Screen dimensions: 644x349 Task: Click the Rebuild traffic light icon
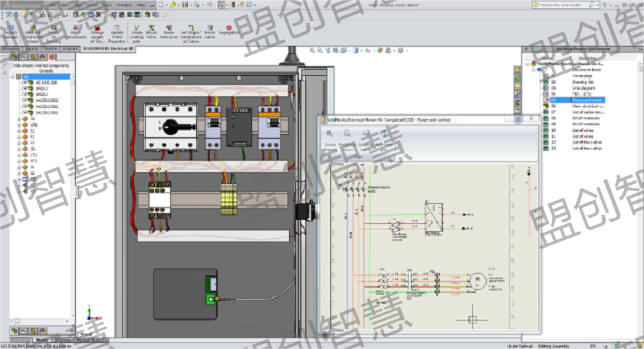click(233, 5)
